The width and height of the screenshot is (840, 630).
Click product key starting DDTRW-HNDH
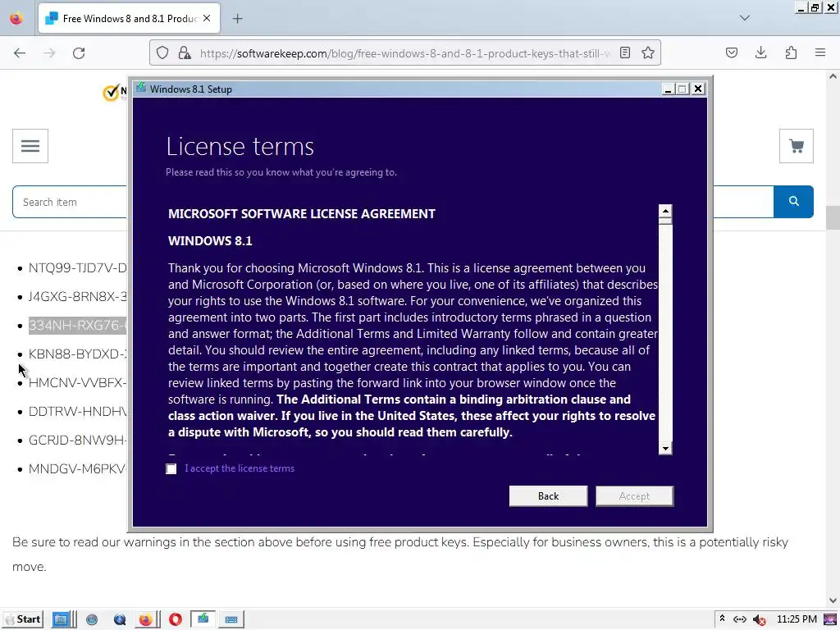click(78, 412)
